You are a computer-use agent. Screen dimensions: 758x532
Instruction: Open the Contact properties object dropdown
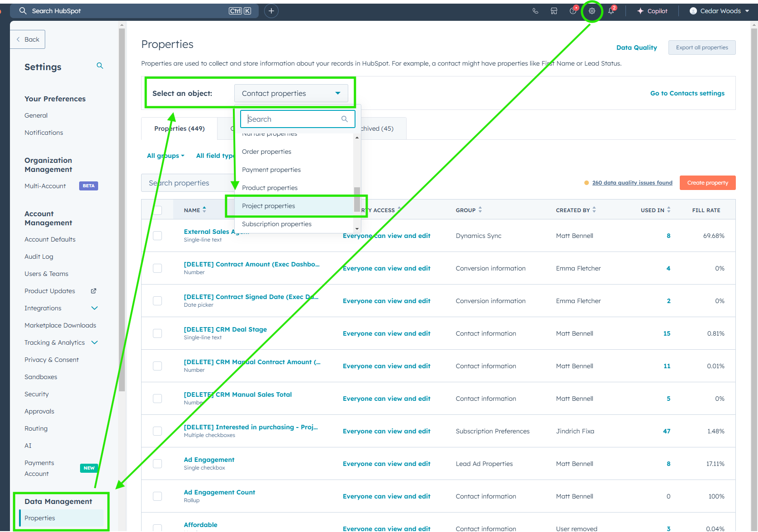pyautogui.click(x=291, y=93)
